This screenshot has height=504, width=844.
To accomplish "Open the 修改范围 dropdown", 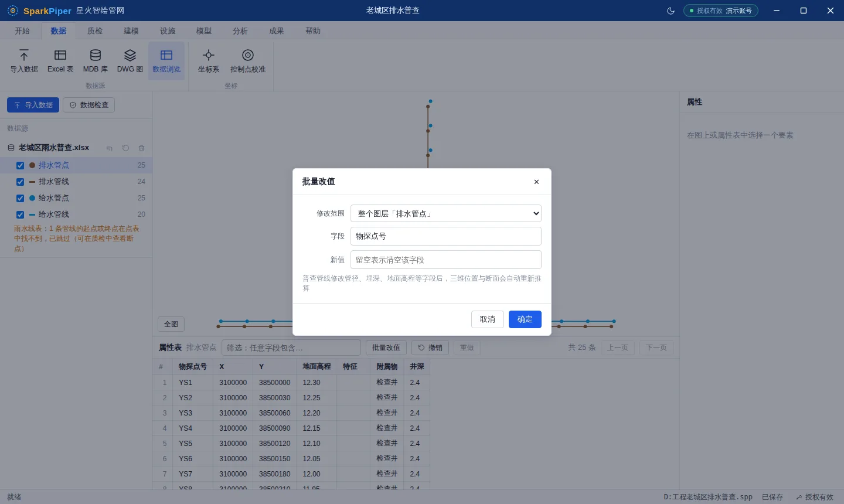I will [x=446, y=213].
